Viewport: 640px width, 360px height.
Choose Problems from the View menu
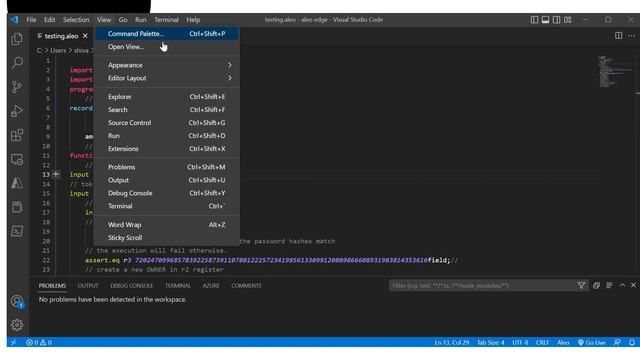(x=167, y=167)
